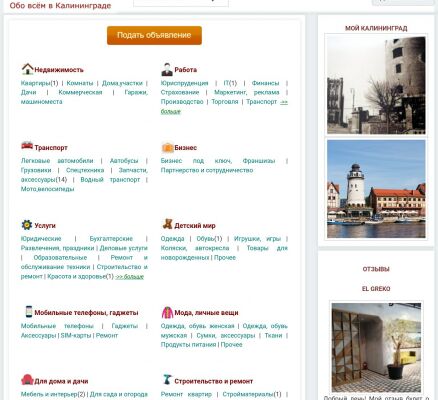The width and height of the screenshot is (438, 400).
Task: Open Юриспруденция jobs link
Action: click(x=184, y=83)
